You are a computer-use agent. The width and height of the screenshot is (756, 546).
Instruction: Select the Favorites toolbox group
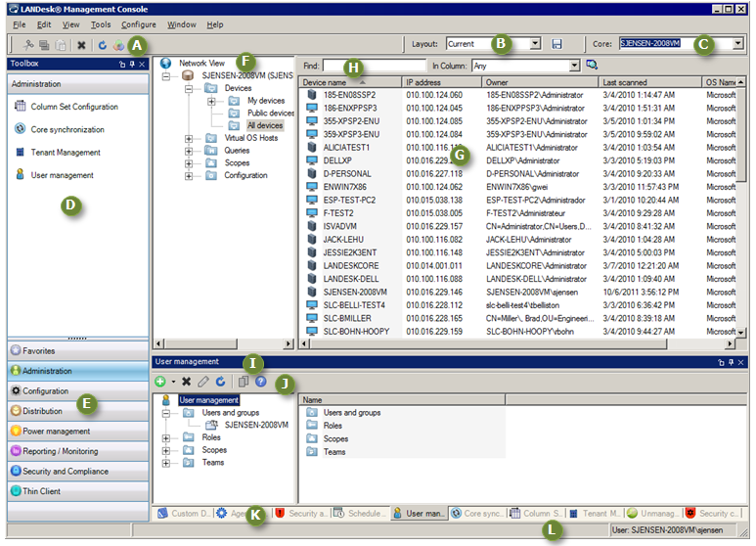pyautogui.click(x=78, y=350)
